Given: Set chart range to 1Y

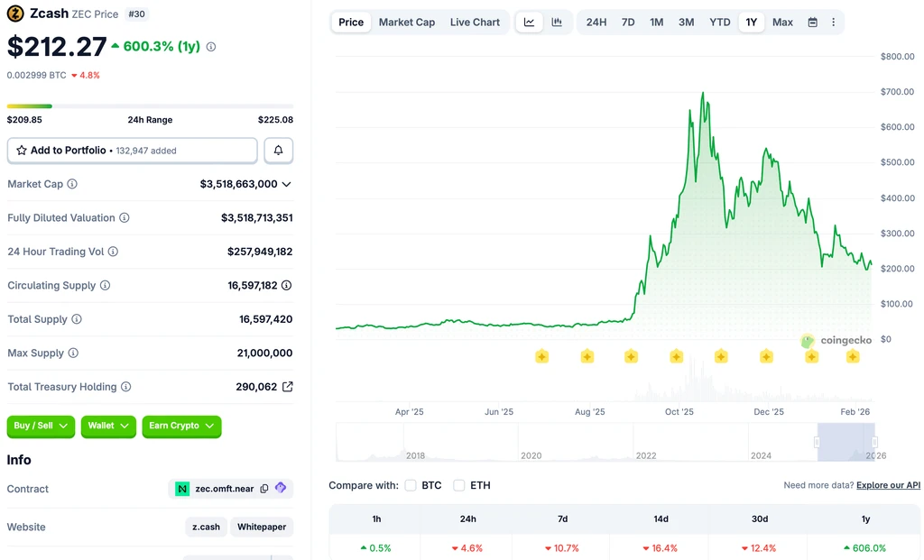Looking at the screenshot, I should [x=752, y=23].
